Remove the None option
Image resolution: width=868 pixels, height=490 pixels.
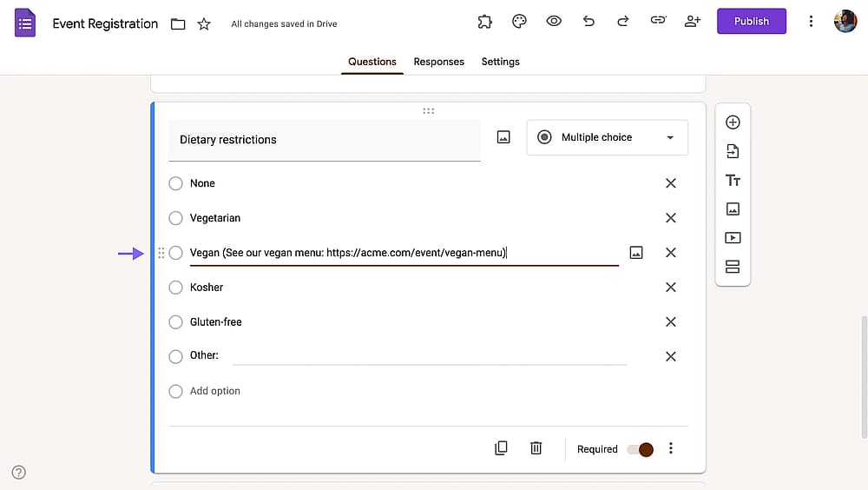[670, 183]
